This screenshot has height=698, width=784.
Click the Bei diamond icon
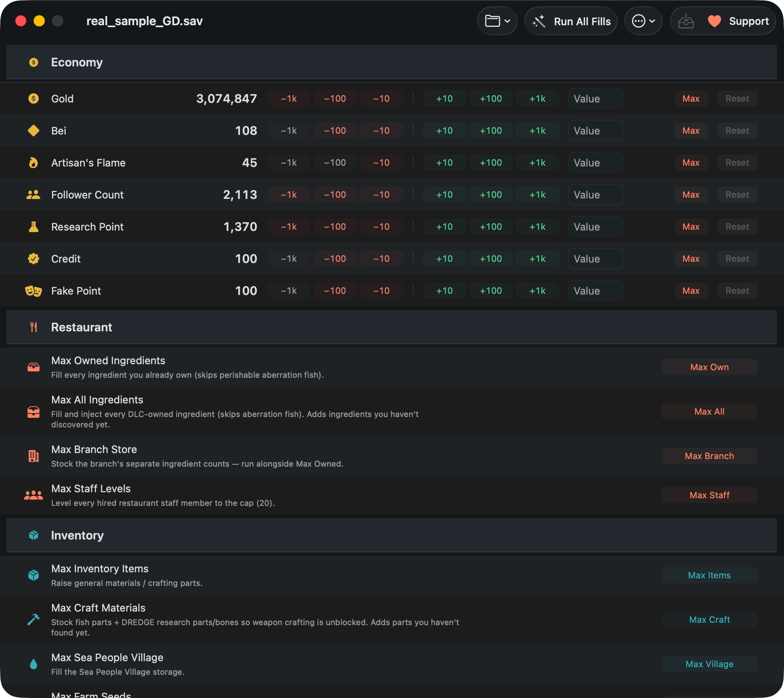[34, 130]
